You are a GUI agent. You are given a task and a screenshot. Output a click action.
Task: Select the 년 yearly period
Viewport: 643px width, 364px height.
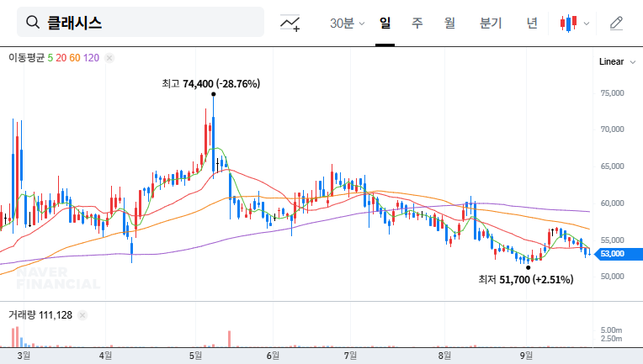(x=532, y=23)
